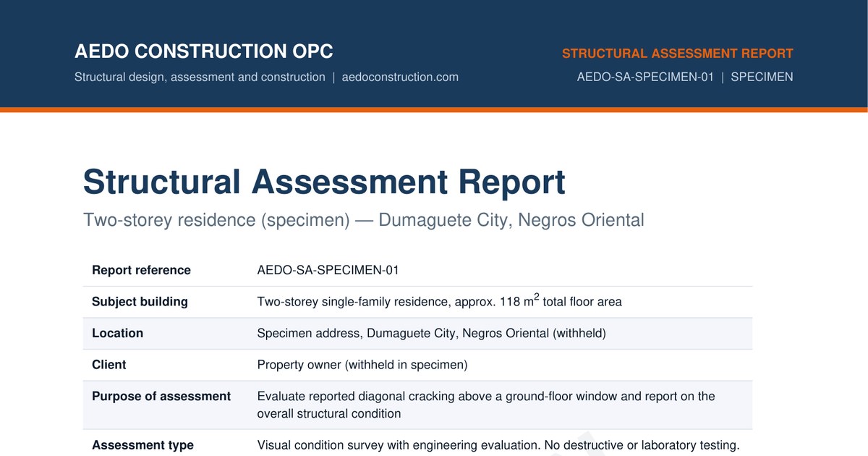Click the main heading Structural Assessment Report
The width and height of the screenshot is (868, 456).
[324, 182]
